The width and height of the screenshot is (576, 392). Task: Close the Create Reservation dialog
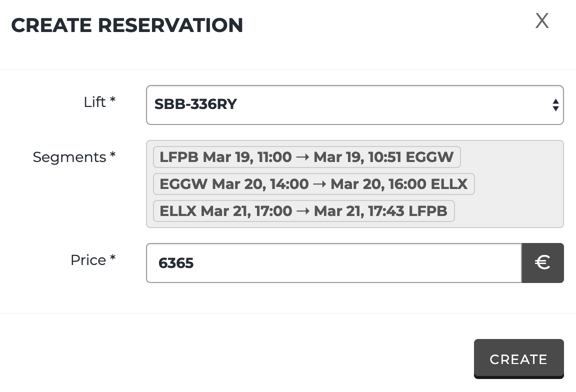pos(542,21)
